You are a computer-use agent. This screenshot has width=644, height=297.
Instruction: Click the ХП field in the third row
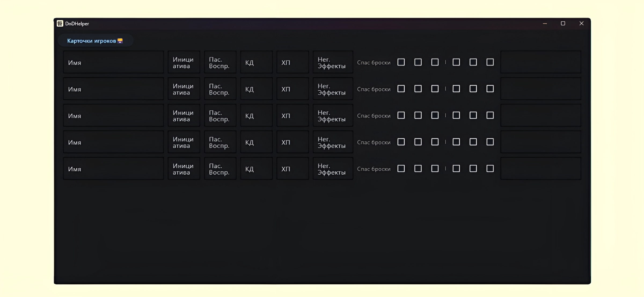point(292,115)
